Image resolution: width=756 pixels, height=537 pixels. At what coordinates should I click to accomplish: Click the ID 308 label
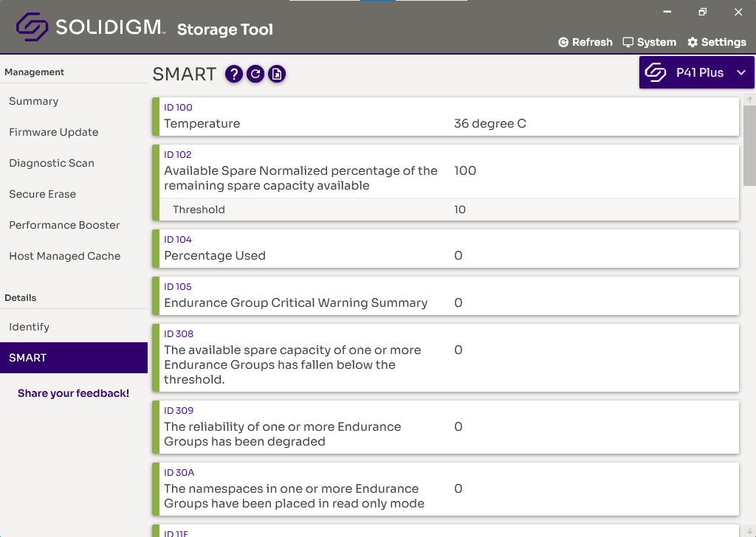[179, 333]
